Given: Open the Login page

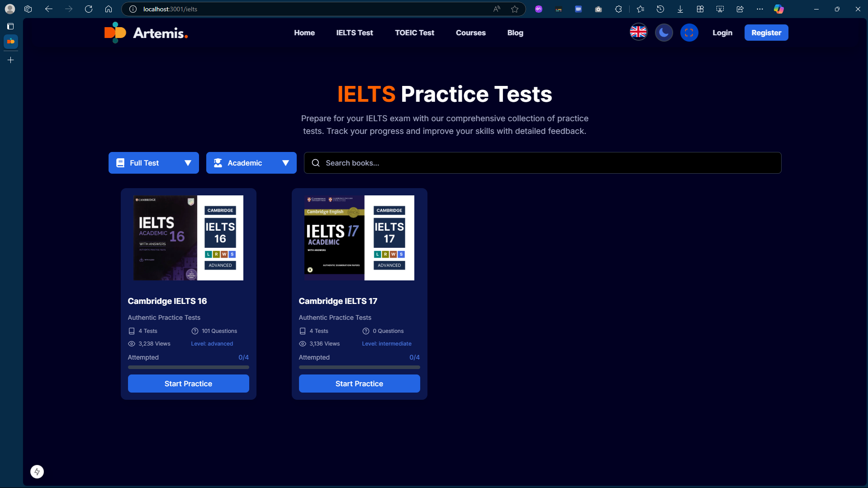Looking at the screenshot, I should click(x=722, y=33).
